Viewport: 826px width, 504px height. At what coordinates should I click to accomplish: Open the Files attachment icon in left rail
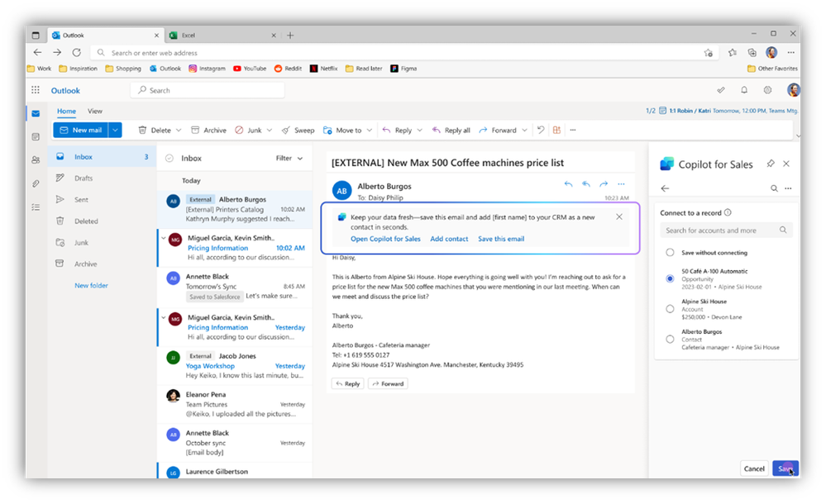point(36,183)
